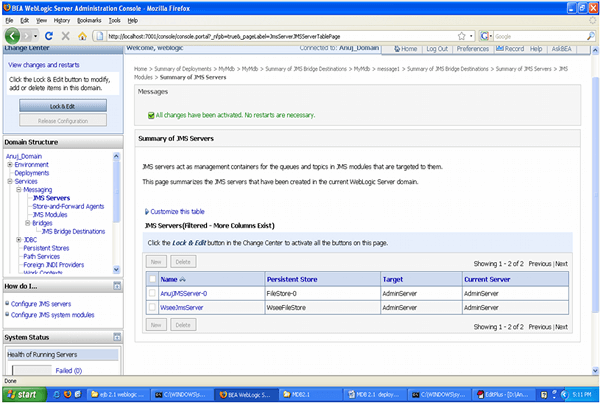Expand the JDBC tree node

(x=19, y=240)
